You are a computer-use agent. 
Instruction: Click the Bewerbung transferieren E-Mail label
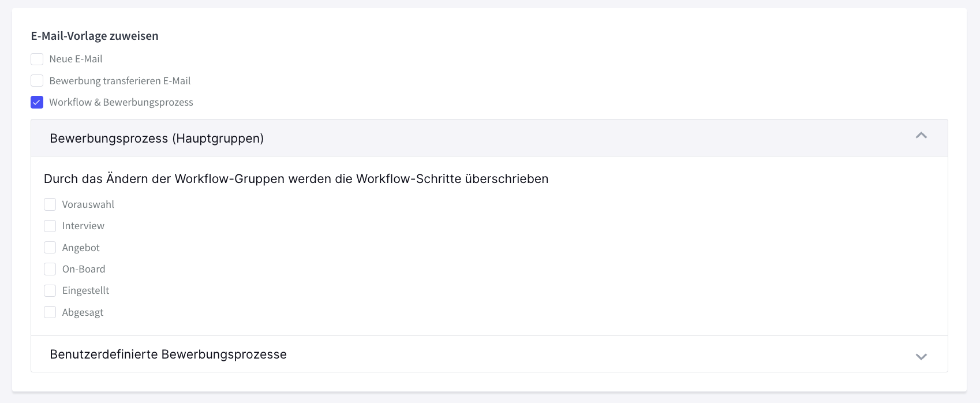(119, 81)
